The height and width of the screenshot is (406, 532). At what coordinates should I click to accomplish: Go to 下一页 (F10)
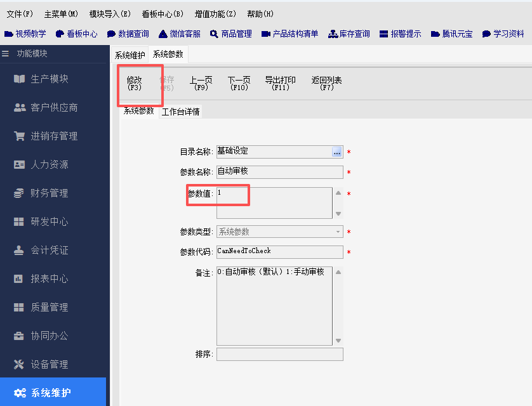239,84
